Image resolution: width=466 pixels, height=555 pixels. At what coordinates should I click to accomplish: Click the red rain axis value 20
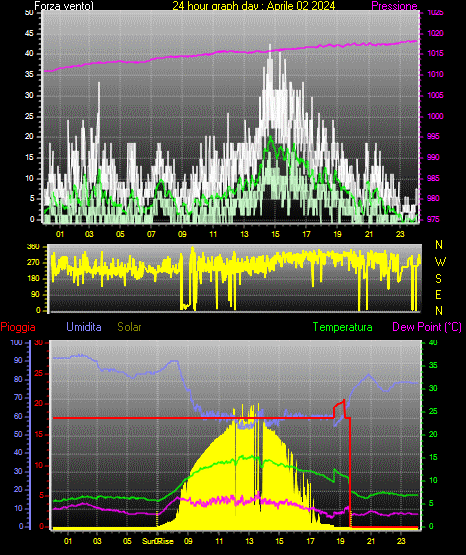pyautogui.click(x=39, y=404)
